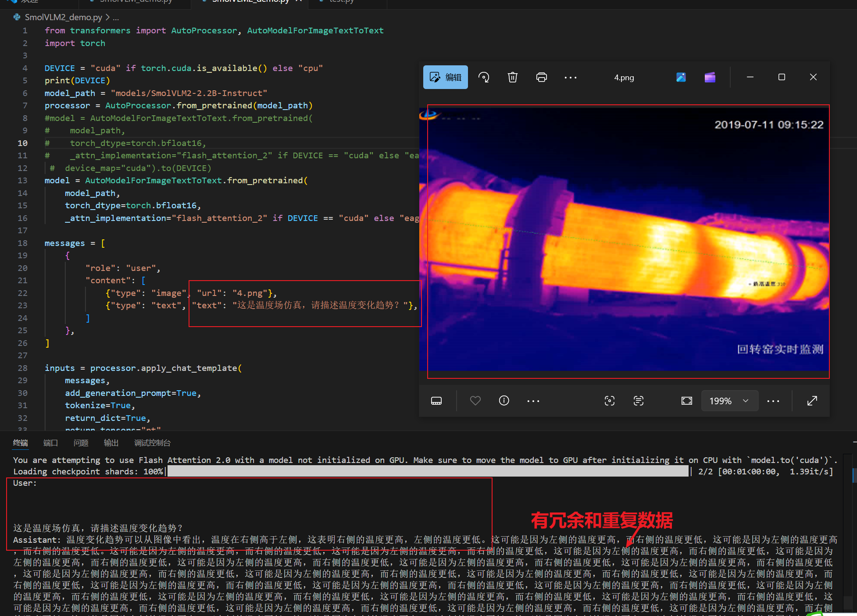This screenshot has width=857, height=616.
Task: Switch to the 问题 panel tab
Action: tap(81, 443)
